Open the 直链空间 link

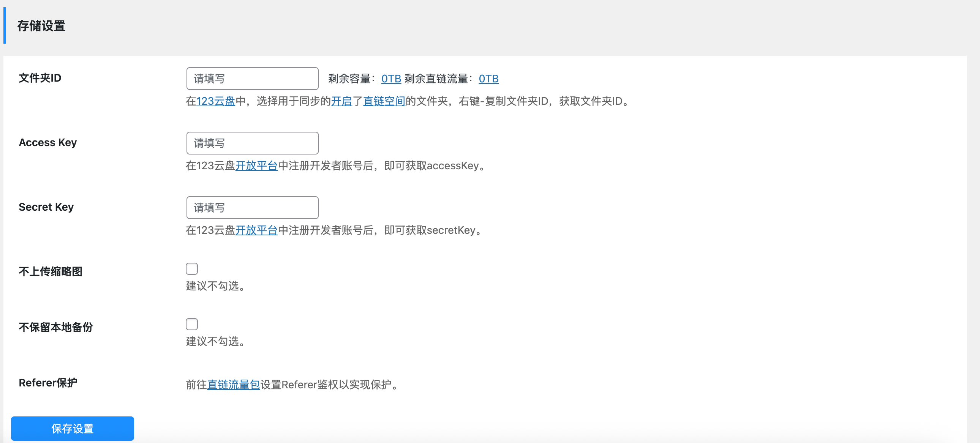pyautogui.click(x=384, y=101)
